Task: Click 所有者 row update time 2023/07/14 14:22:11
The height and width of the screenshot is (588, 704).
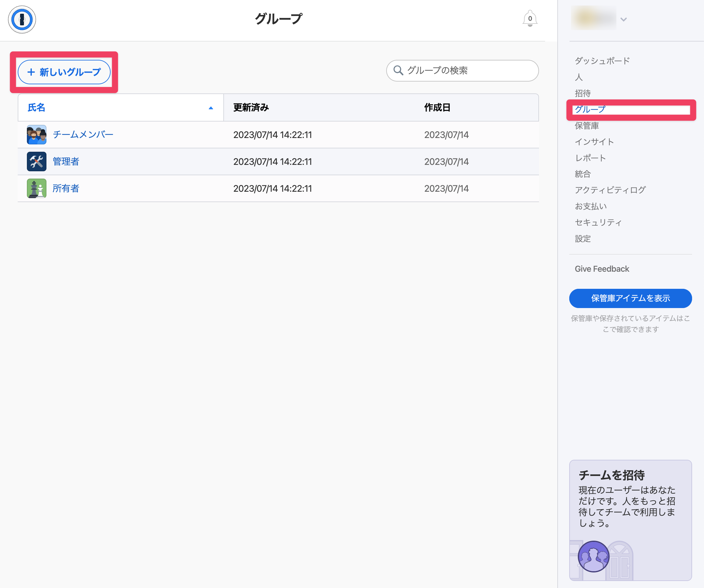Action: pyautogui.click(x=273, y=188)
